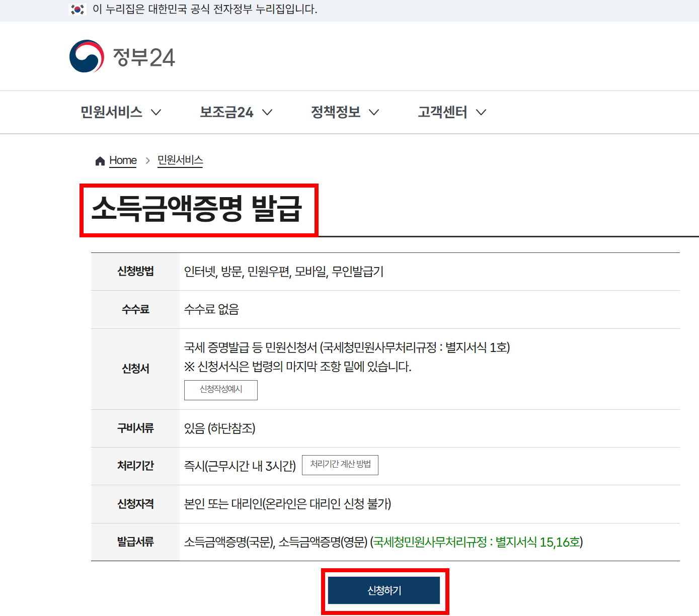The image size is (699, 616).
Task: Click the '소득금액증명(국문), 소득금액증명(영문)' text
Action: [x=276, y=542]
